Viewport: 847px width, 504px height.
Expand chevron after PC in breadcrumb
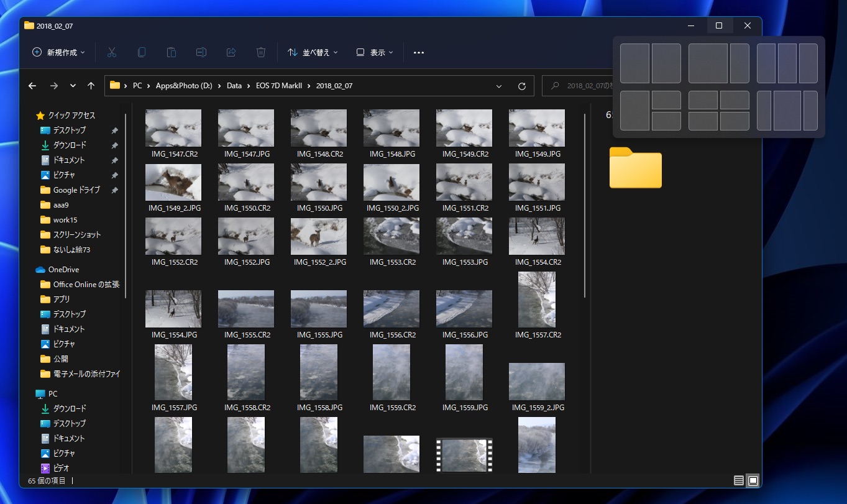[x=149, y=86]
